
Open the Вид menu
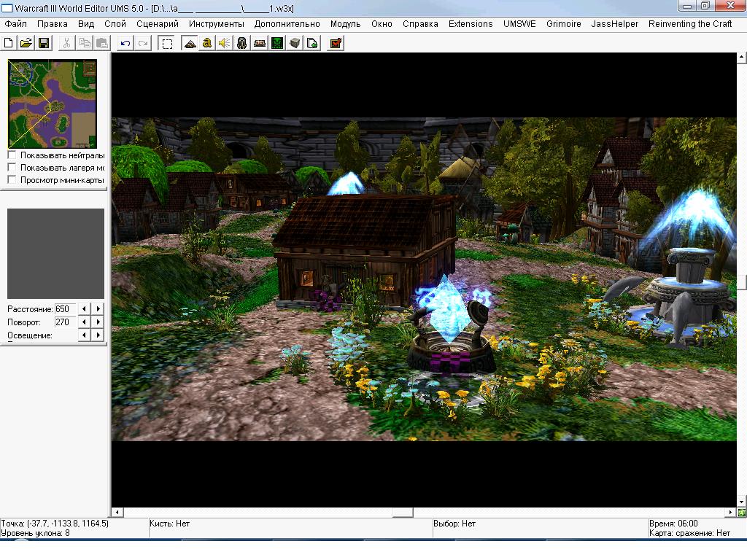coord(86,24)
